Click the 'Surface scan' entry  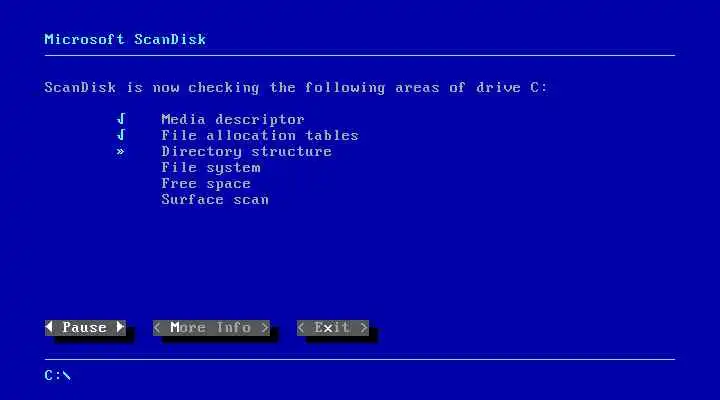coord(215,200)
